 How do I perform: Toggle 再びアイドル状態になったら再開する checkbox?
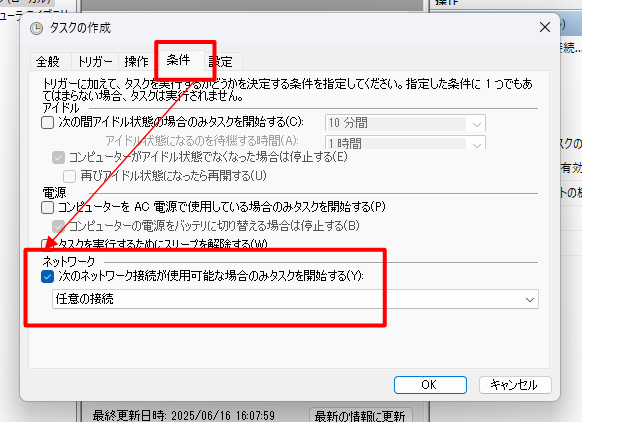[x=69, y=176]
